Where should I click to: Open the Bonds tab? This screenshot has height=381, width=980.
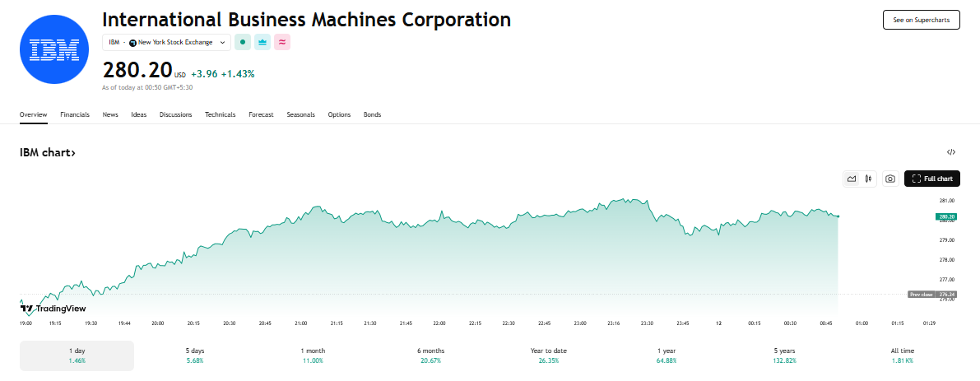click(x=373, y=115)
